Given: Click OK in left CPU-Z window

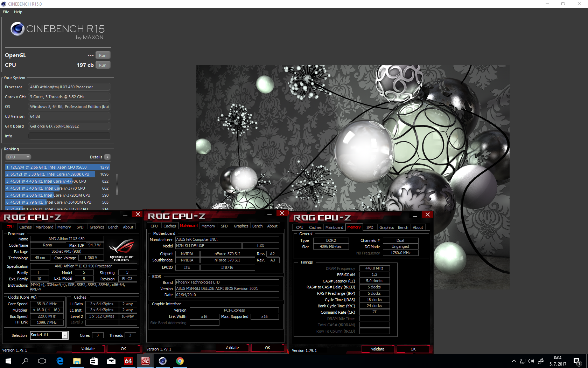Looking at the screenshot, I should [123, 349].
